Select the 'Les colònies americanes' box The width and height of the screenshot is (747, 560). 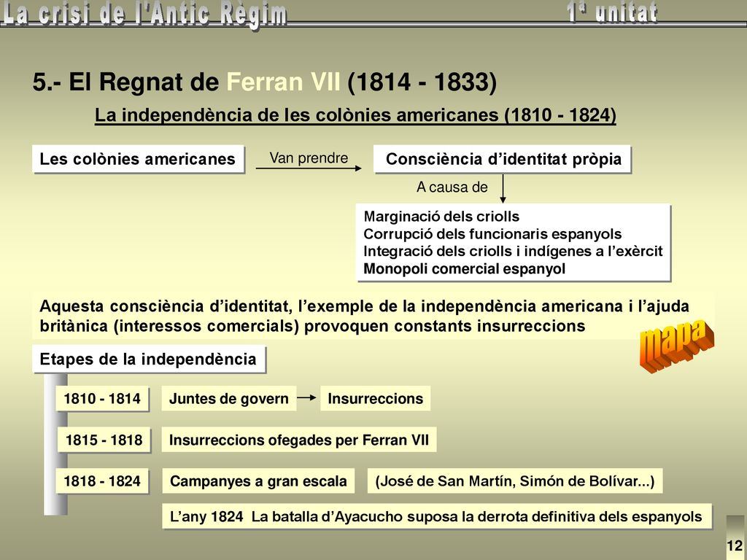[x=138, y=159]
